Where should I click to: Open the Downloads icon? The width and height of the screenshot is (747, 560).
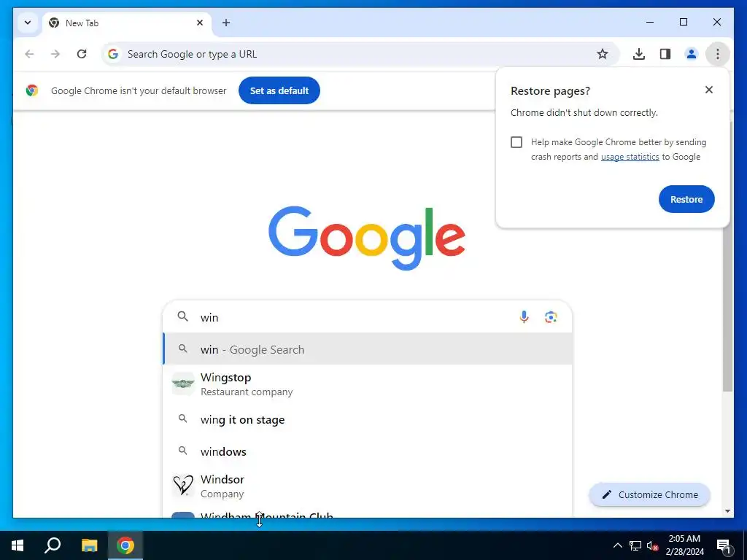[x=639, y=54]
